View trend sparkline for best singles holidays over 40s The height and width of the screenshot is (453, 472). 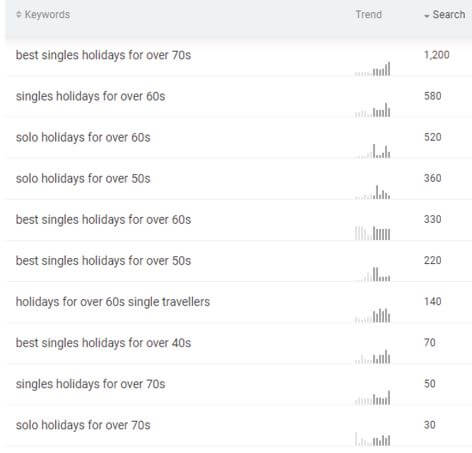[x=372, y=357]
